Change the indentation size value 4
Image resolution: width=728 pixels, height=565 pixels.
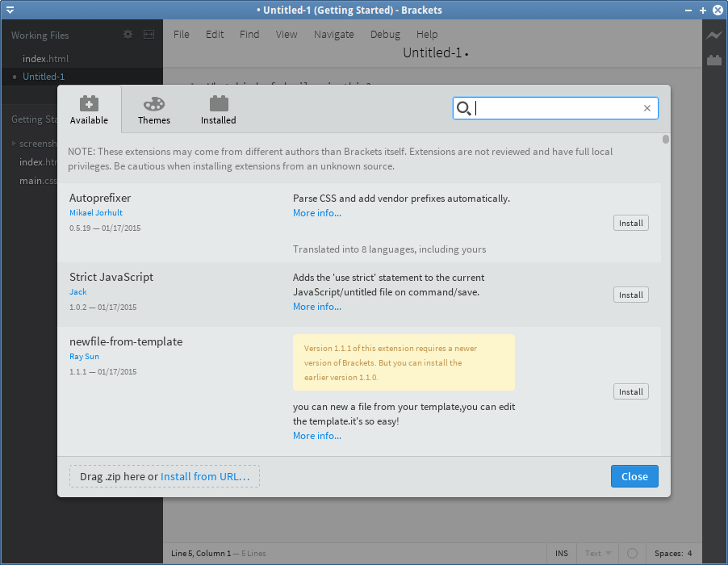pyautogui.click(x=689, y=554)
